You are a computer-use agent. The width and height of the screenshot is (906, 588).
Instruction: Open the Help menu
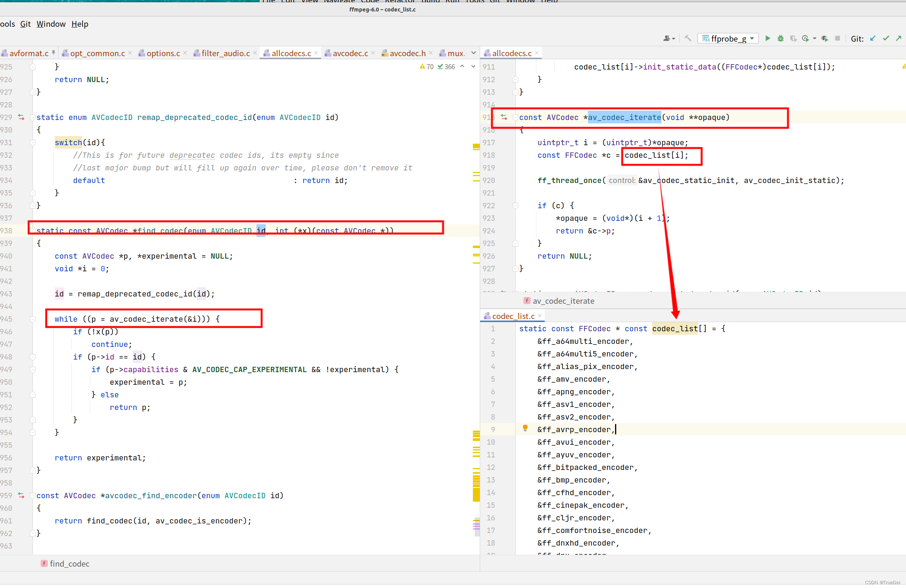[x=80, y=24]
